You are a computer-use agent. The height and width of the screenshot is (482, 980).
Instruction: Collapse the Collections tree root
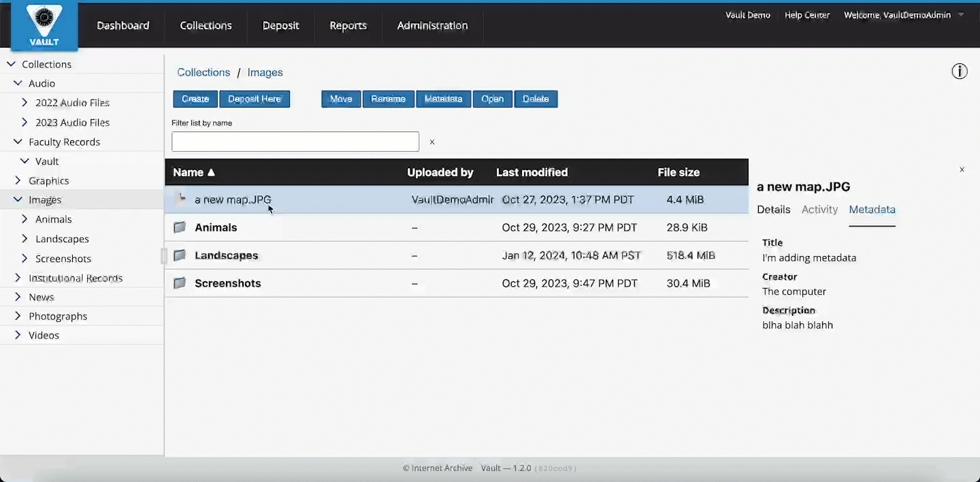(11, 64)
